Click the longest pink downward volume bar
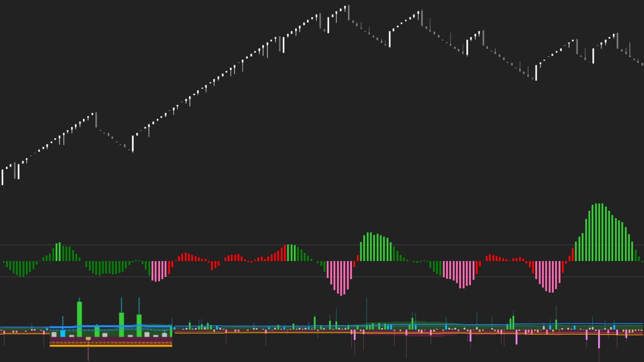The width and height of the screenshot is (644, 362). (x=599, y=339)
